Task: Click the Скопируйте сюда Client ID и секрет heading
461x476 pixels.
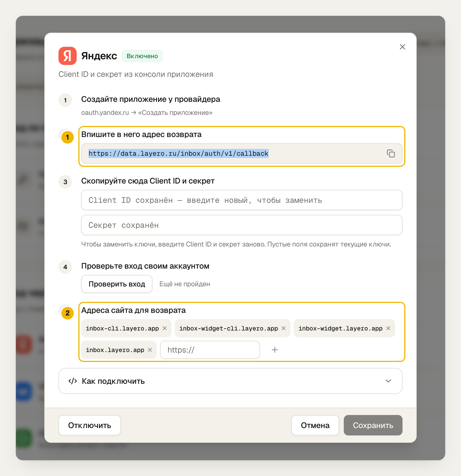Action: (x=148, y=181)
